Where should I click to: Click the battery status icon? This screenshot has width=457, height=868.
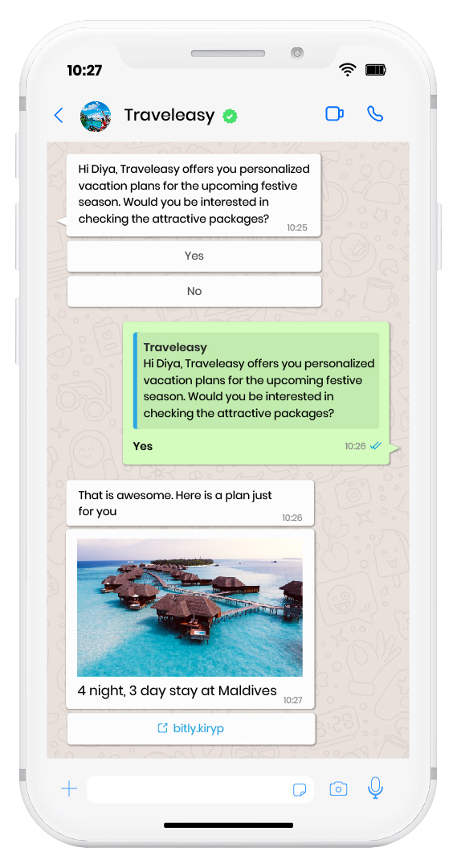[376, 70]
